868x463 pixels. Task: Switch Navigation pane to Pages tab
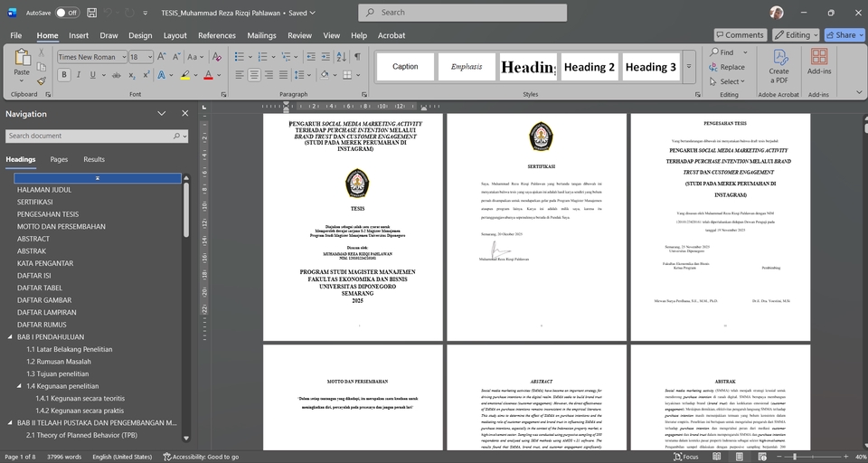click(59, 159)
